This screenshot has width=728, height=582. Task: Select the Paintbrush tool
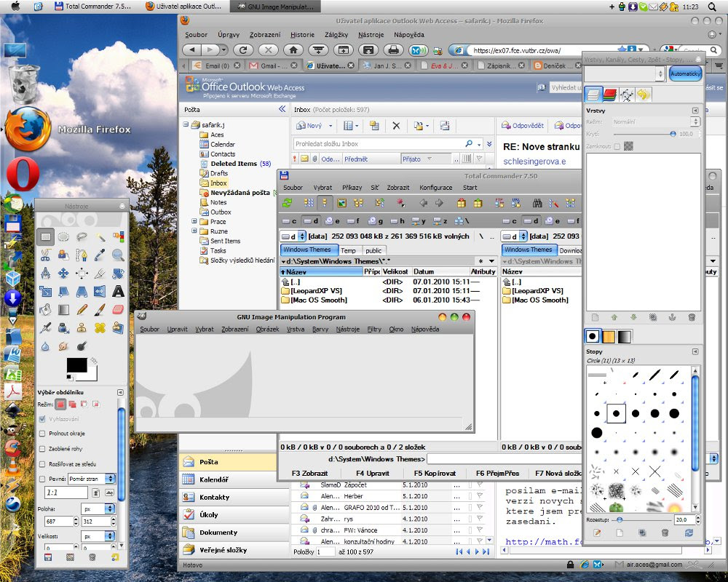point(100,310)
